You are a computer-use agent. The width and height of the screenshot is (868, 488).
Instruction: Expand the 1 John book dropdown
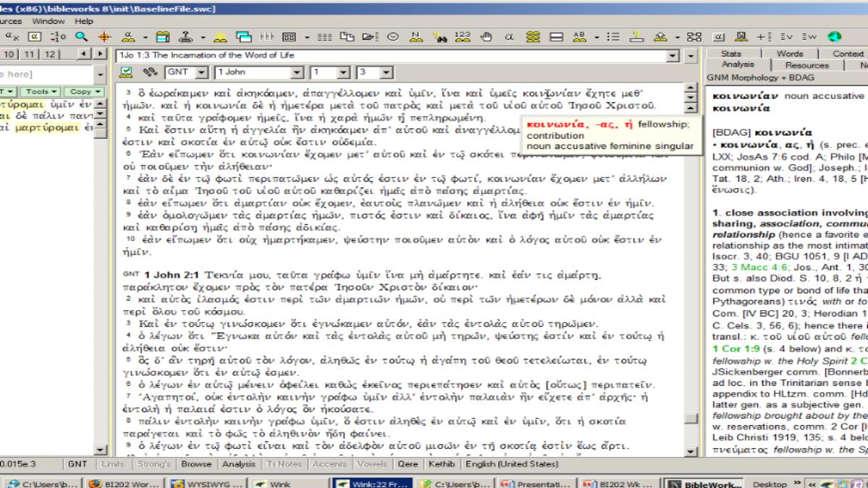297,72
